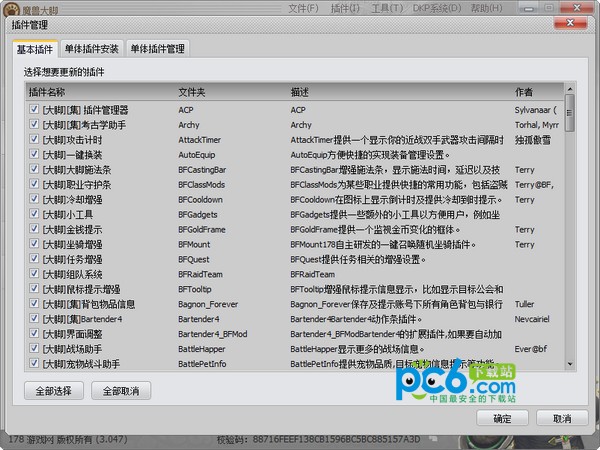Screen dimensions: 600x450
Task: Click the plugin list scrollbar thumb
Action: (570, 113)
